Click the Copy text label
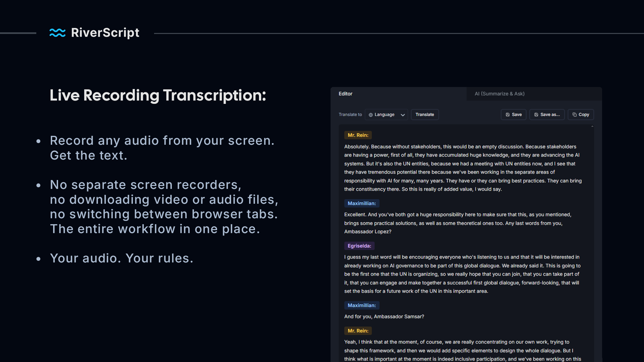Screen dimensions: 644x362 [584, 114]
